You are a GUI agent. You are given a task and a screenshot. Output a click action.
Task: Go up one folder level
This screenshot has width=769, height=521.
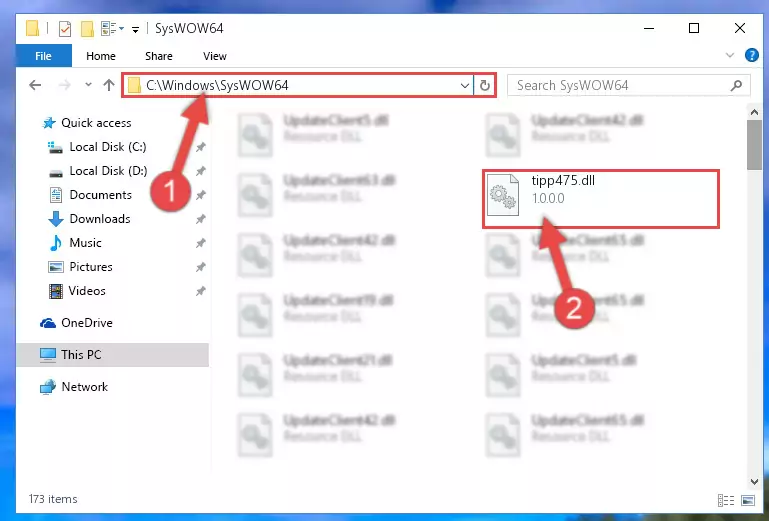coord(109,85)
